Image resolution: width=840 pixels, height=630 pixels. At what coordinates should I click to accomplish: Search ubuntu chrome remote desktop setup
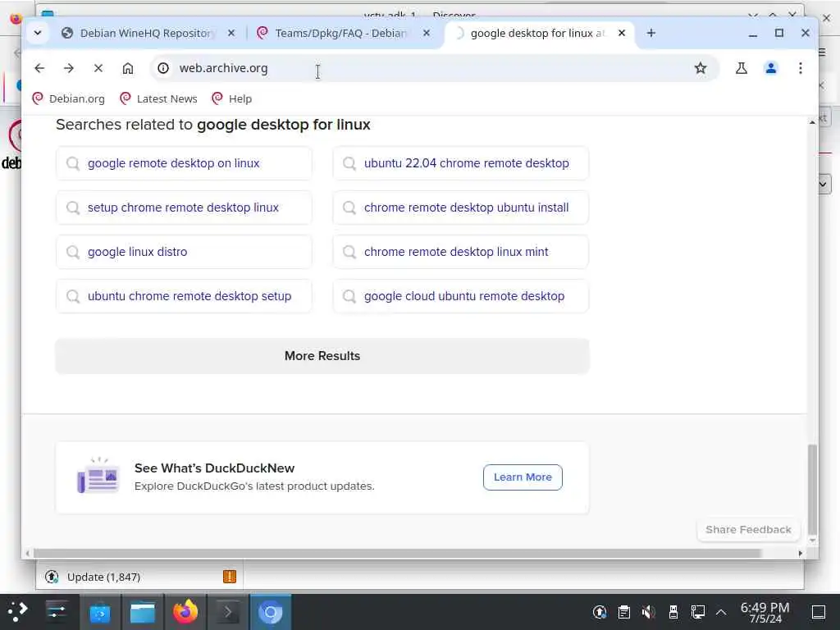point(184,296)
